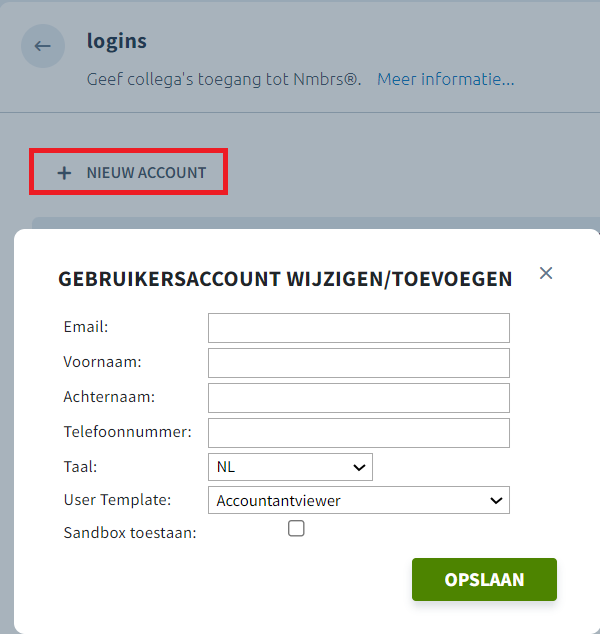
Task: Click the Gebruikersaccount wijzigen/toevoegen dialog title
Action: pyautogui.click(x=285, y=279)
